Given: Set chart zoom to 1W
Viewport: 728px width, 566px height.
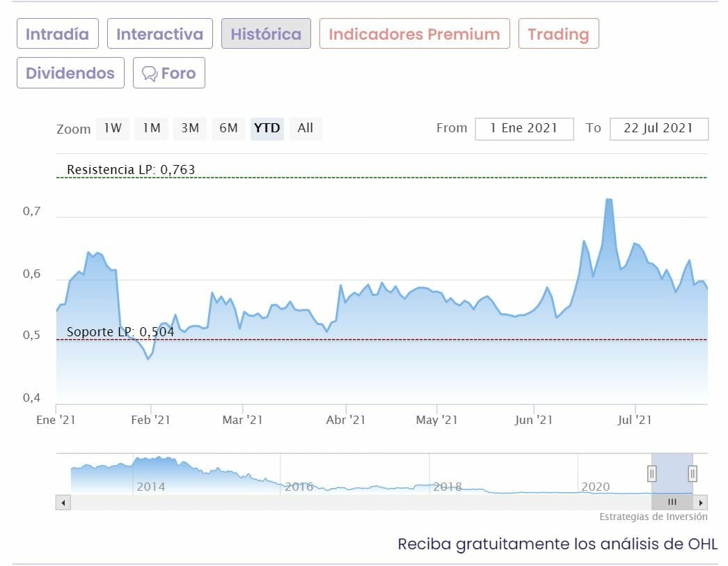Looking at the screenshot, I should 113,128.
